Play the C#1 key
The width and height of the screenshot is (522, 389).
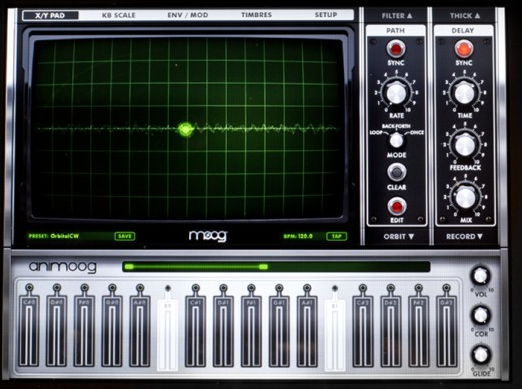pyautogui.click(x=196, y=331)
